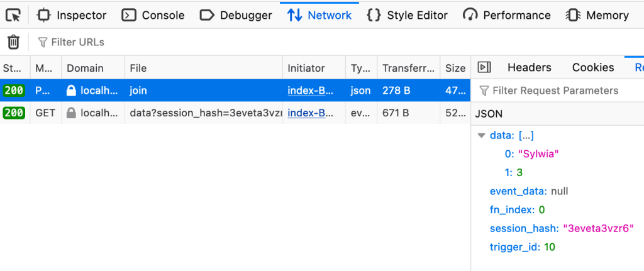644x271 pixels.
Task: Click lock icon on the GET request
Action: tap(72, 113)
